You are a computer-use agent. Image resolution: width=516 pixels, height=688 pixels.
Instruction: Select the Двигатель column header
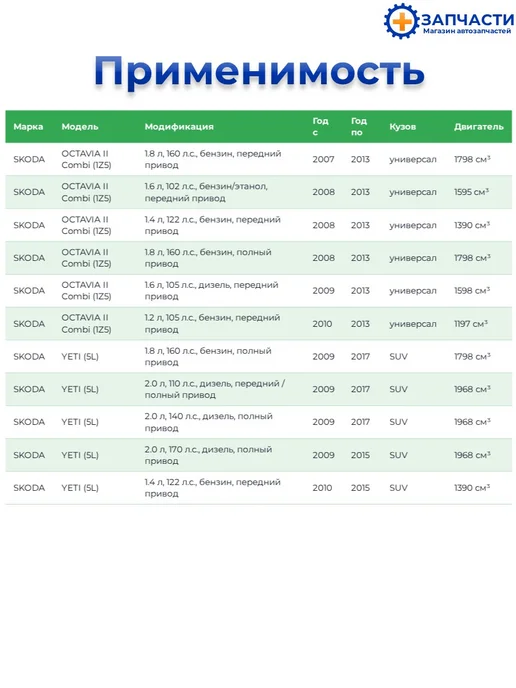point(479,127)
